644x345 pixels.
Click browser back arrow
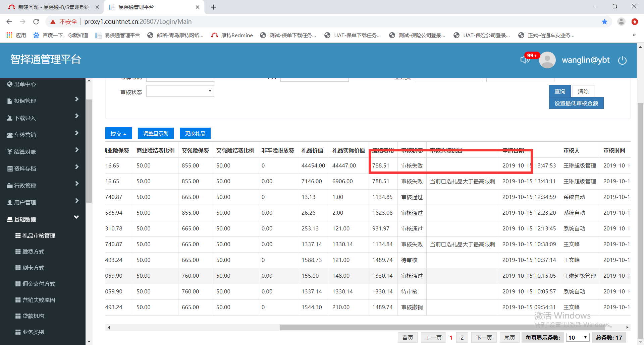[9, 22]
